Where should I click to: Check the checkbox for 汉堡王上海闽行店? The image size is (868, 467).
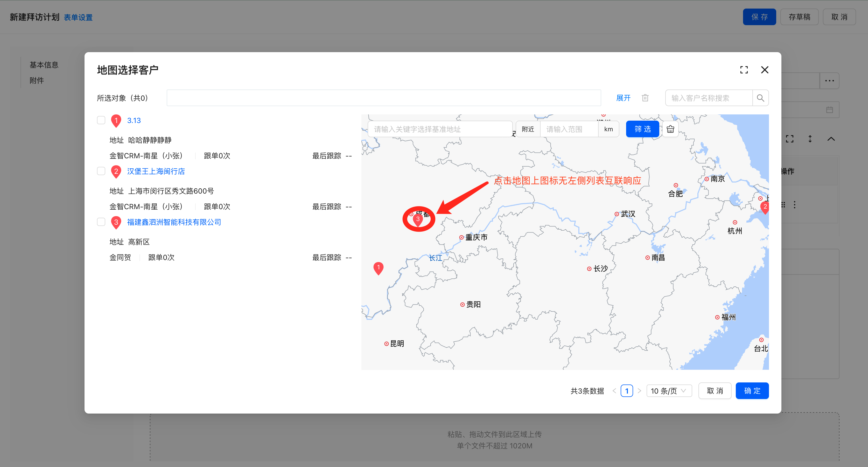click(101, 171)
